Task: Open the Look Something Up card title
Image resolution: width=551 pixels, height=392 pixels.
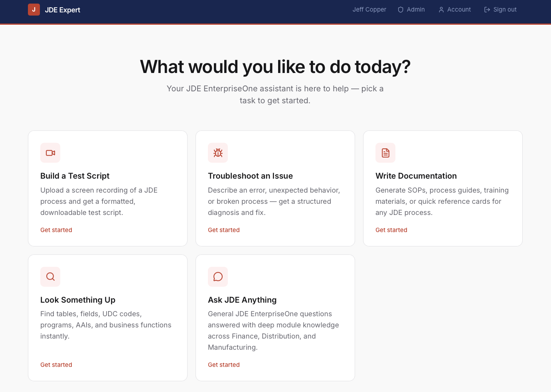Action: pos(78,300)
